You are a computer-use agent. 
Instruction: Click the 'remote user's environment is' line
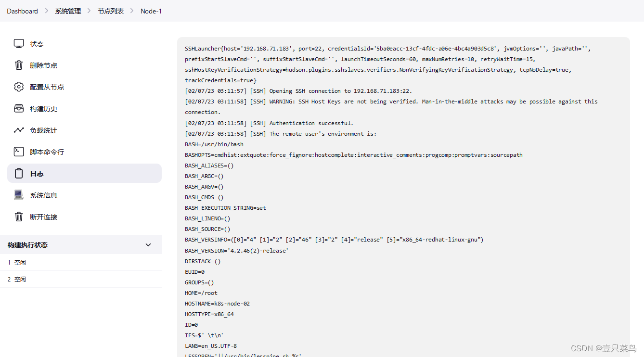pos(281,134)
